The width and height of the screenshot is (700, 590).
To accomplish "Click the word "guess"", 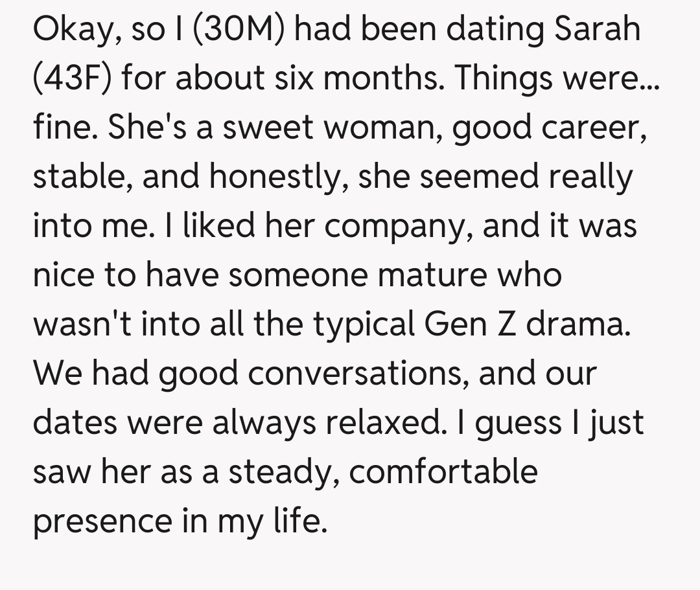I will [x=523, y=421].
